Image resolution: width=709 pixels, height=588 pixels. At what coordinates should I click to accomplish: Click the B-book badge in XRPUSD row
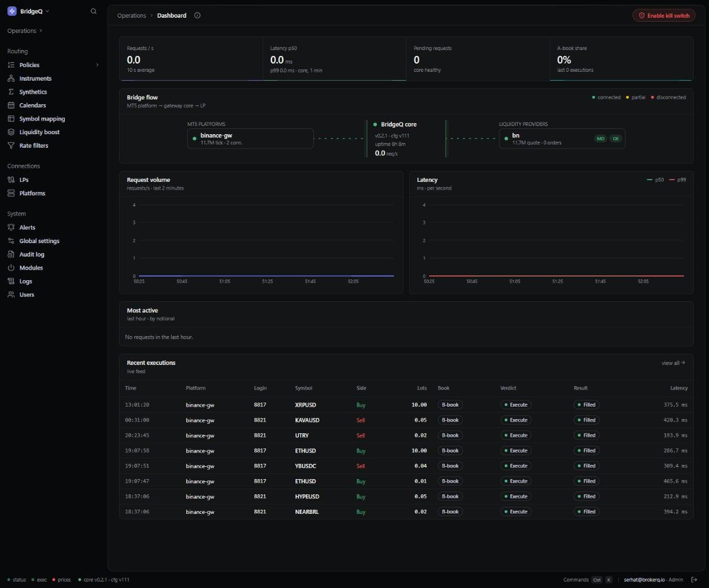450,405
